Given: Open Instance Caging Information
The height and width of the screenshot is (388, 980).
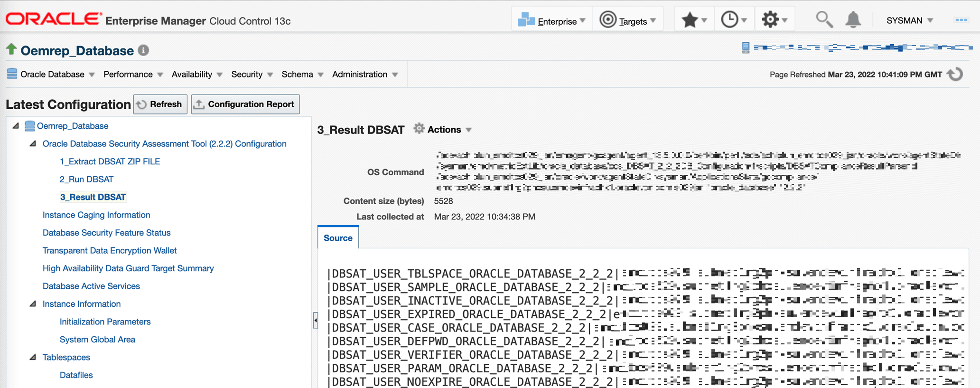Looking at the screenshot, I should coord(96,215).
